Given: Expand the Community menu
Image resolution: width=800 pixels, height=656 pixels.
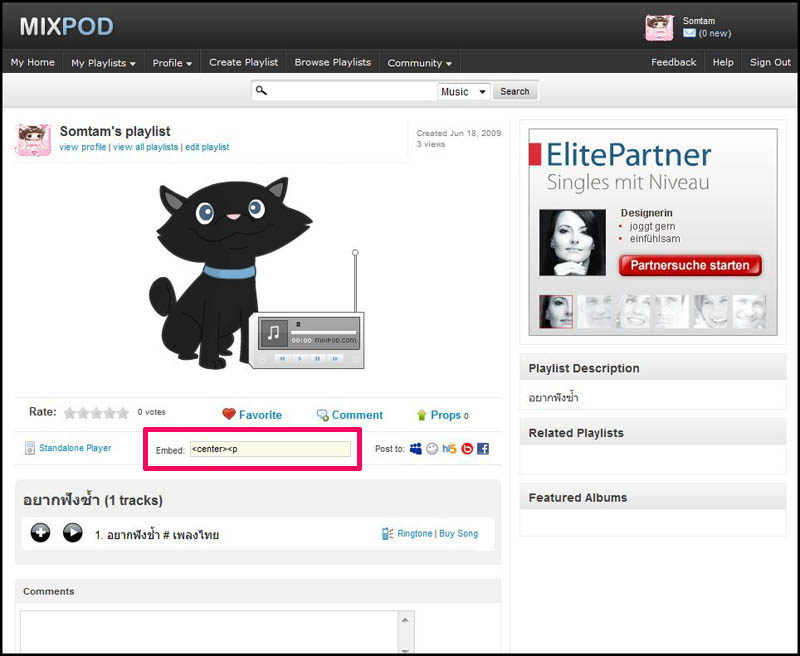Looking at the screenshot, I should pyautogui.click(x=420, y=63).
